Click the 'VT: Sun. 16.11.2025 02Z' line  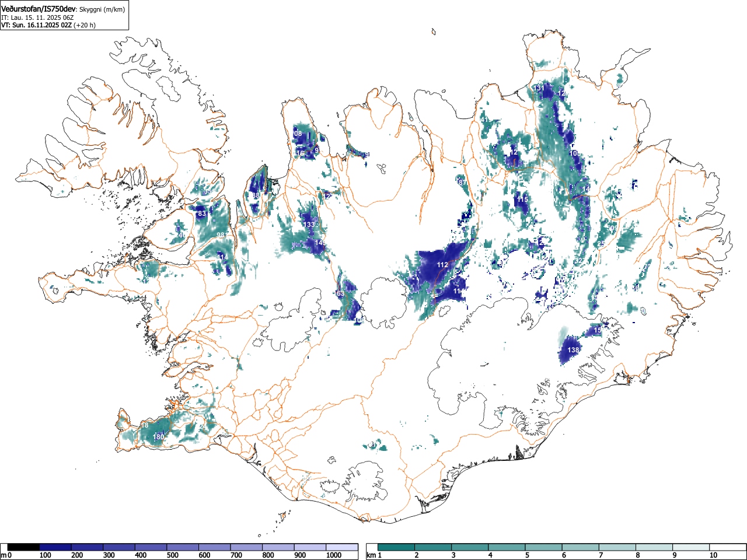tap(36, 25)
